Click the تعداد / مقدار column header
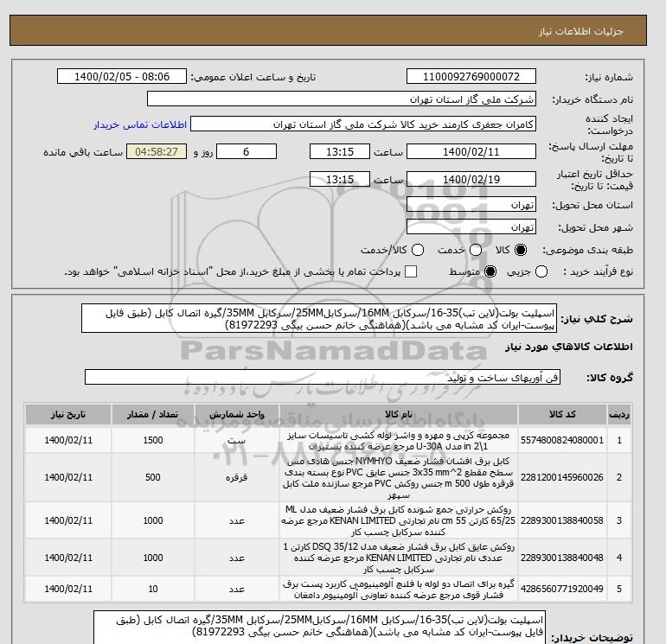The image size is (666, 644). click(x=153, y=414)
